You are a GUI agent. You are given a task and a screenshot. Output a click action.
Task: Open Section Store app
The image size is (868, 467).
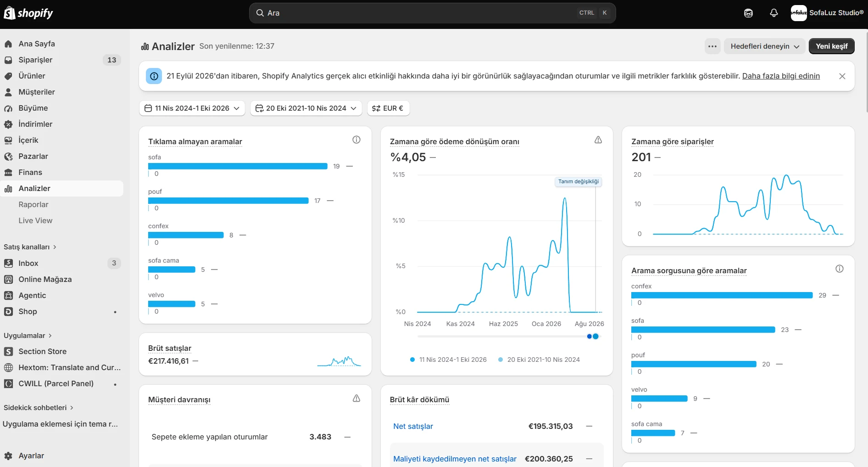(x=62, y=351)
